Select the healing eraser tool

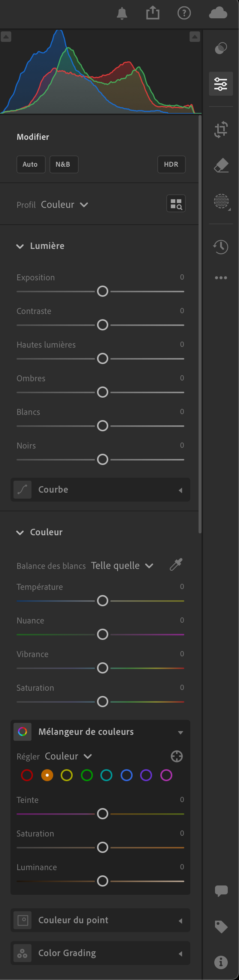(x=221, y=166)
